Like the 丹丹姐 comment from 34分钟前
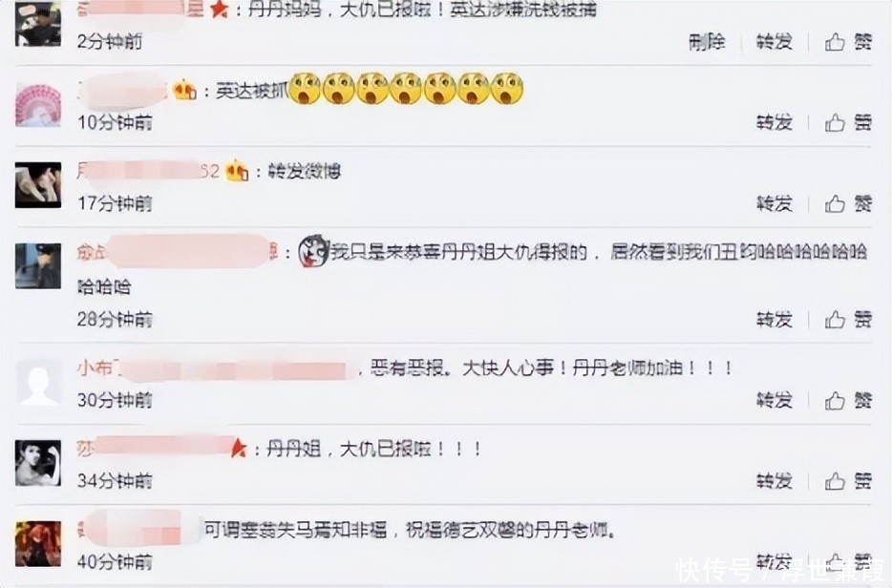Image resolution: width=892 pixels, height=588 pixels. click(848, 481)
